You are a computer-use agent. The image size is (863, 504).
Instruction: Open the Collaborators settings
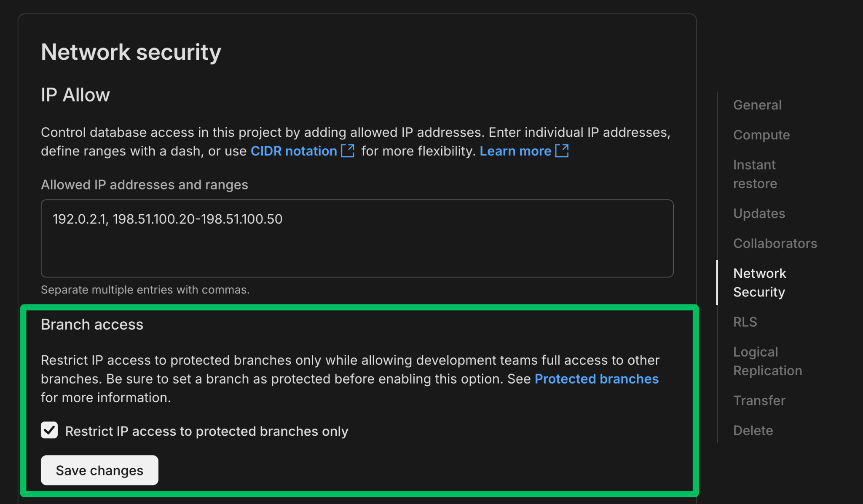tap(775, 243)
